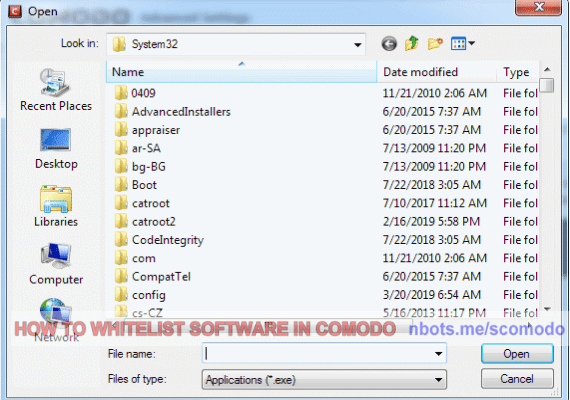The height and width of the screenshot is (400, 570).
Task: Expand the File name dropdown arrow
Action: tap(438, 354)
